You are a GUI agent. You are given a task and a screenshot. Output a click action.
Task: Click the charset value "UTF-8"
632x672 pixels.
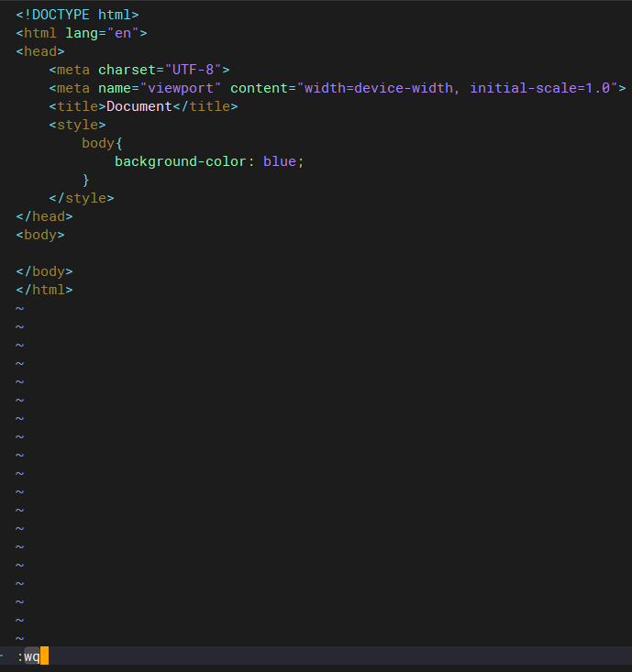coord(193,70)
